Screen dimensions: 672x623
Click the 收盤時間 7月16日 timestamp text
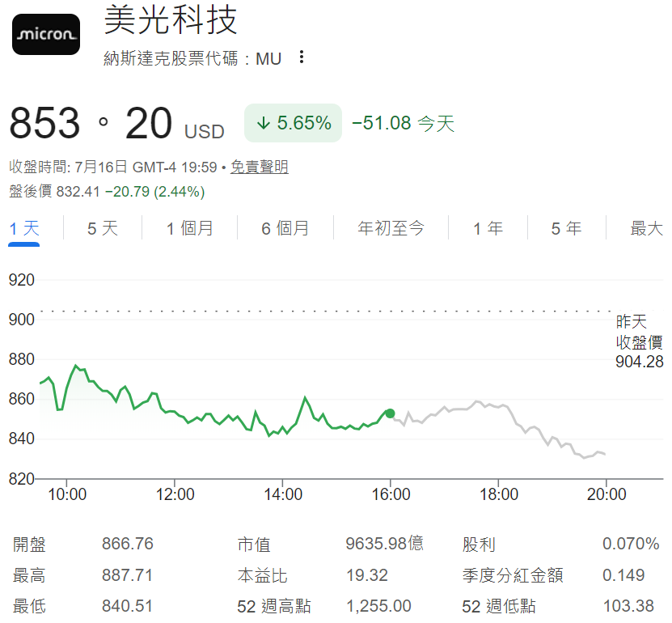pos(113,167)
